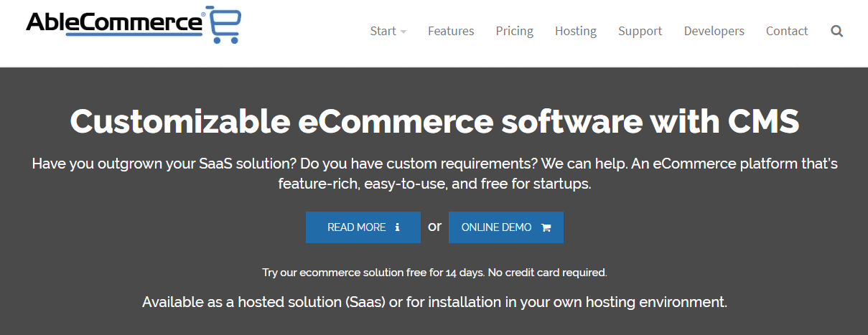Click the 'or' text between the buttons
The width and height of the screenshot is (868, 335).
point(435,226)
